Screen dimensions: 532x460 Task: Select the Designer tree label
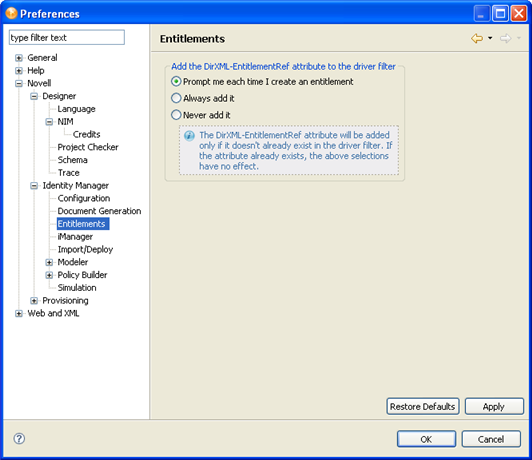coord(59,96)
